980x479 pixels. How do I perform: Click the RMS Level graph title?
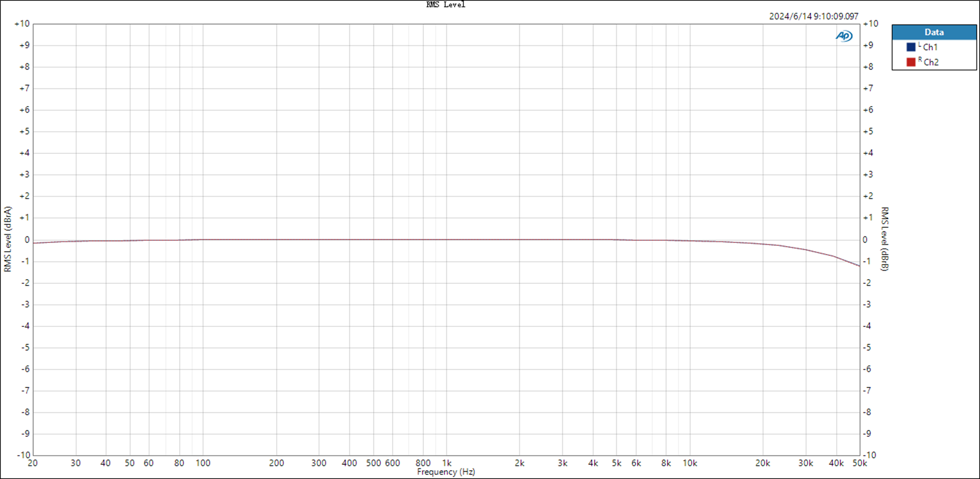[x=445, y=4]
